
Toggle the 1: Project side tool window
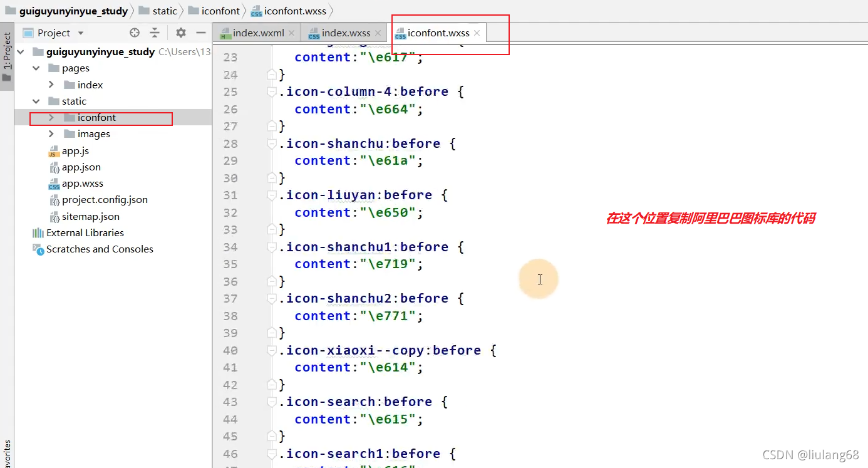tap(7, 57)
